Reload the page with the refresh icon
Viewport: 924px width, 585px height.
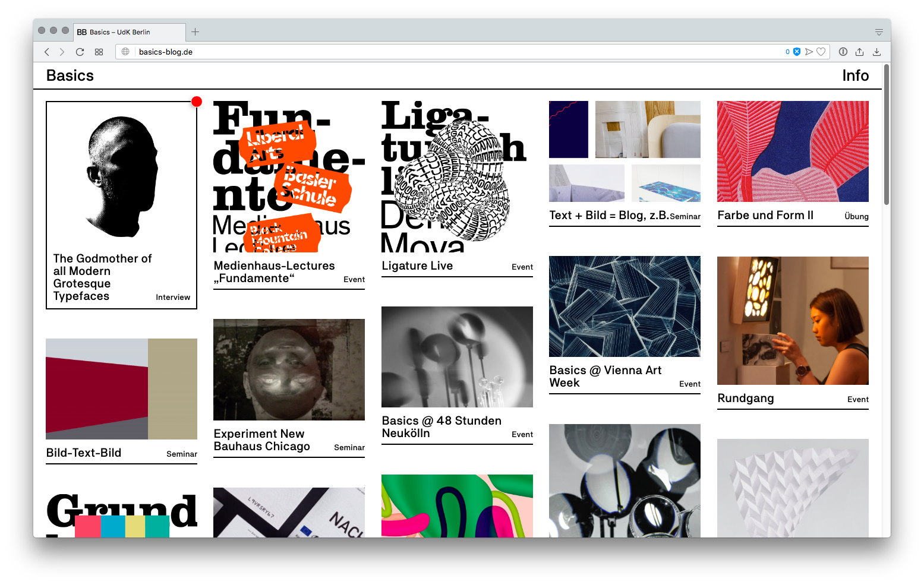(80, 52)
